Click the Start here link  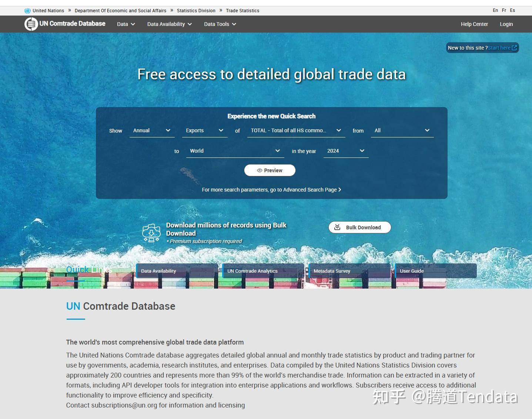[499, 48]
